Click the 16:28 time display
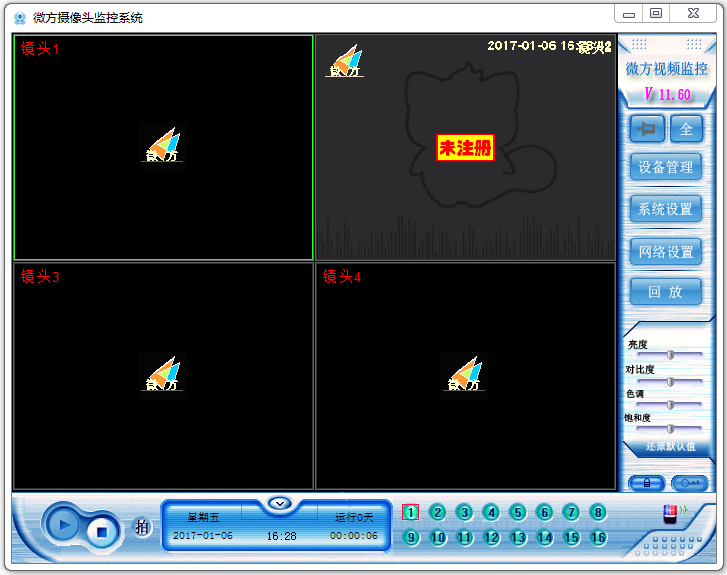 click(x=281, y=536)
